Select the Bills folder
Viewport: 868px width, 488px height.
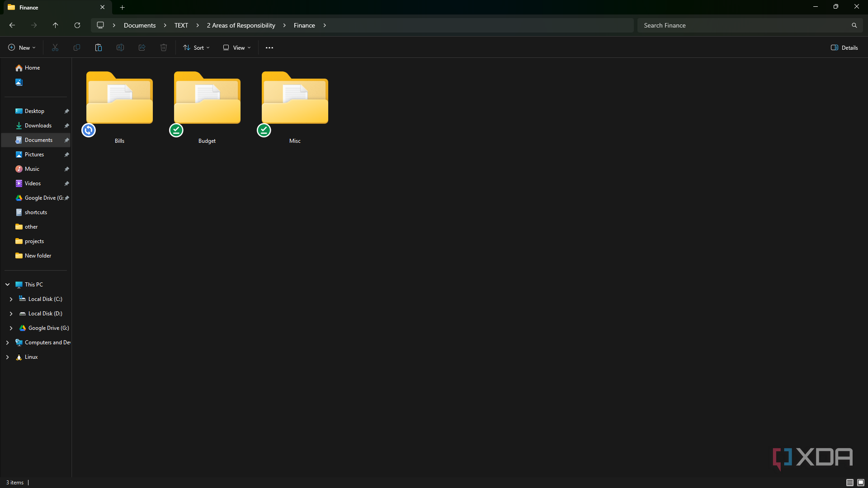[x=119, y=107]
